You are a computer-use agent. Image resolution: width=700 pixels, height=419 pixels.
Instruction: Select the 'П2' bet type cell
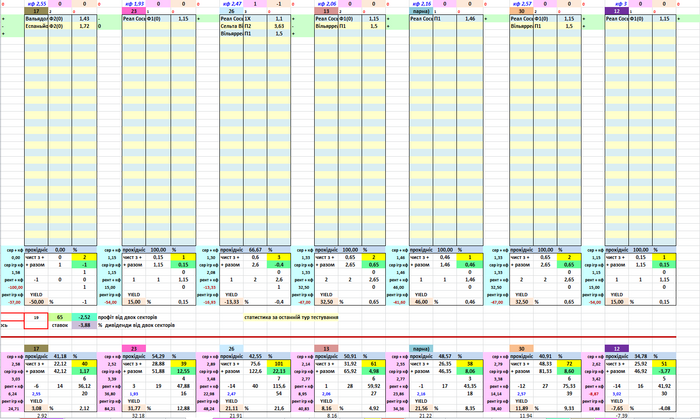[255, 26]
